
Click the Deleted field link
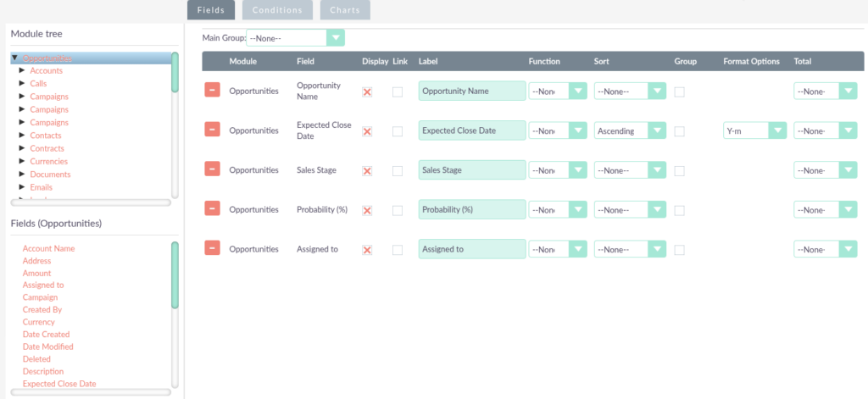click(36, 359)
